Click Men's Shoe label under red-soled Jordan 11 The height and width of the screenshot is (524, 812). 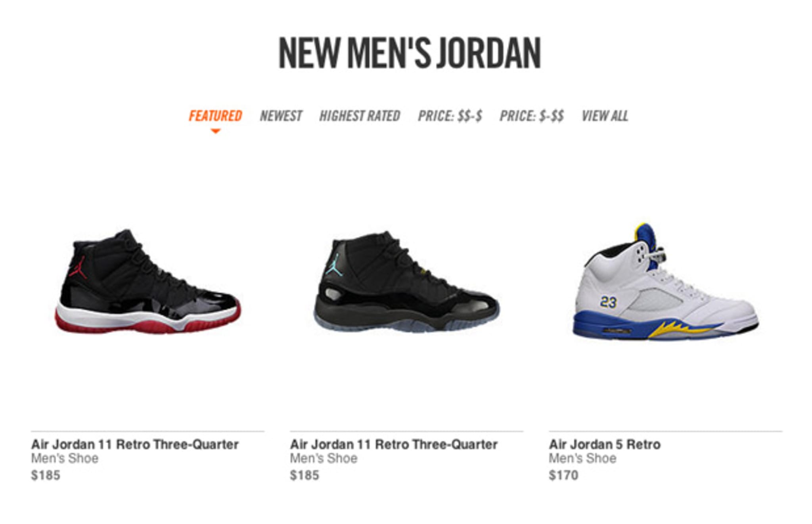pyautogui.click(x=65, y=459)
